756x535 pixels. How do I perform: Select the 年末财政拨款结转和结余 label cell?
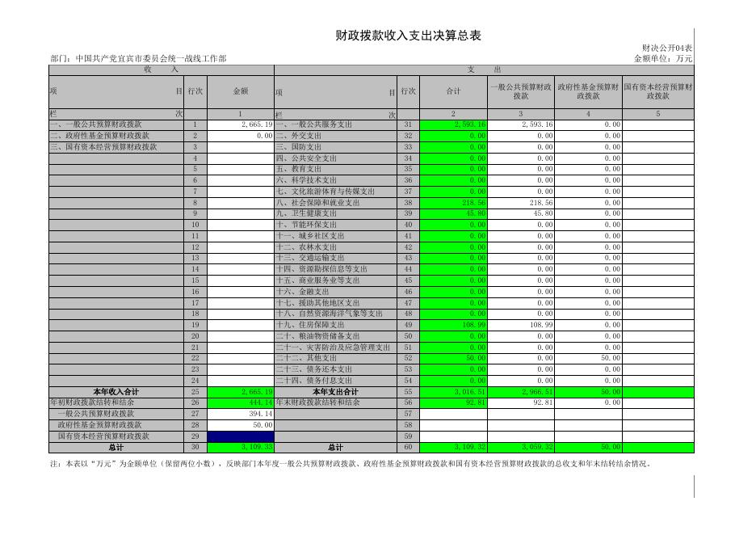point(318,402)
